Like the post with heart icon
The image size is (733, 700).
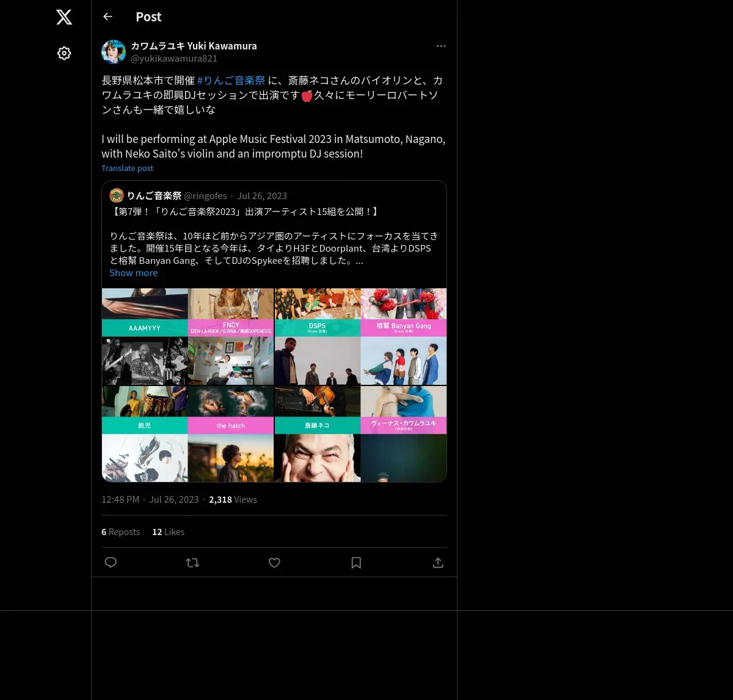coord(274,563)
